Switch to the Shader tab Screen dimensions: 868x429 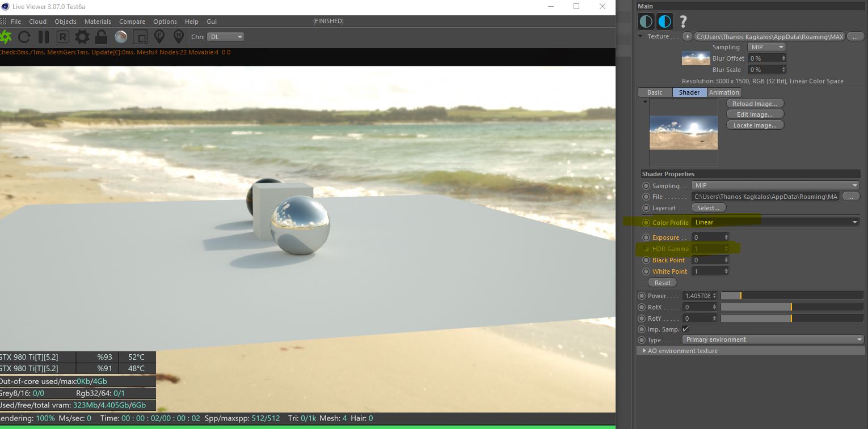click(689, 92)
